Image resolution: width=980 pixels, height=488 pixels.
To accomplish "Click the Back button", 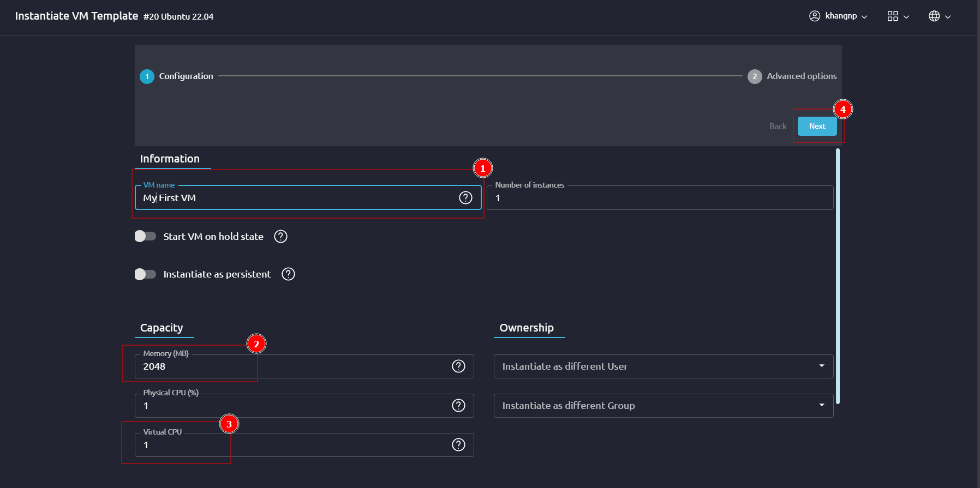I will click(778, 126).
